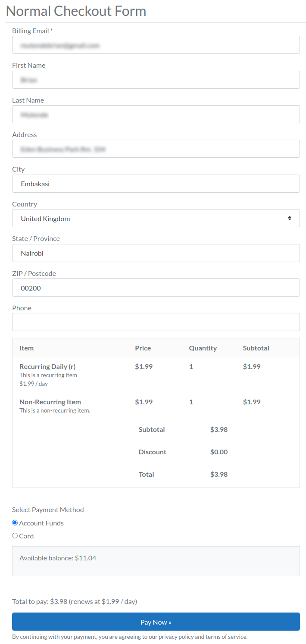
Task: Click the Available balance info box
Action: (x=156, y=561)
